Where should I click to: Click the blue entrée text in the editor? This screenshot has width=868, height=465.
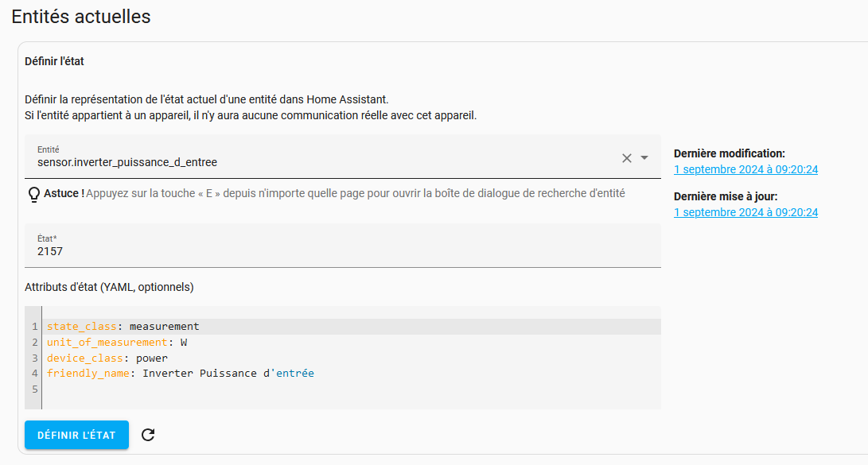[x=295, y=374]
